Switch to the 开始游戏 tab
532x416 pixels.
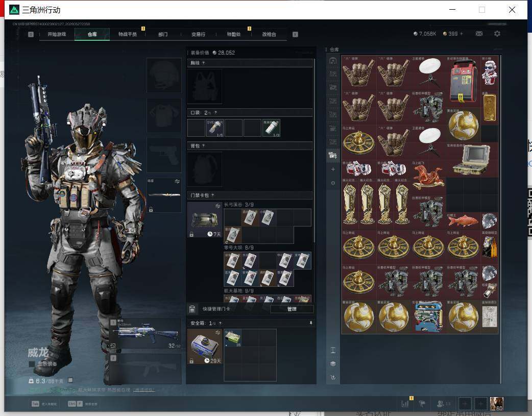57,34
